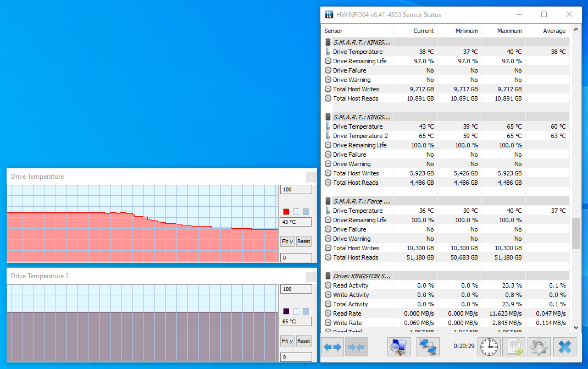Click Fit y on Drive Temperature graph
Image resolution: width=588 pixels, height=369 pixels.
287,241
